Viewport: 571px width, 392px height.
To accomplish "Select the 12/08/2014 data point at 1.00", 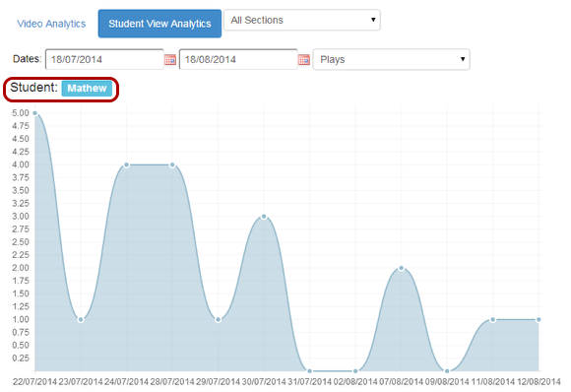I will tap(539, 320).
